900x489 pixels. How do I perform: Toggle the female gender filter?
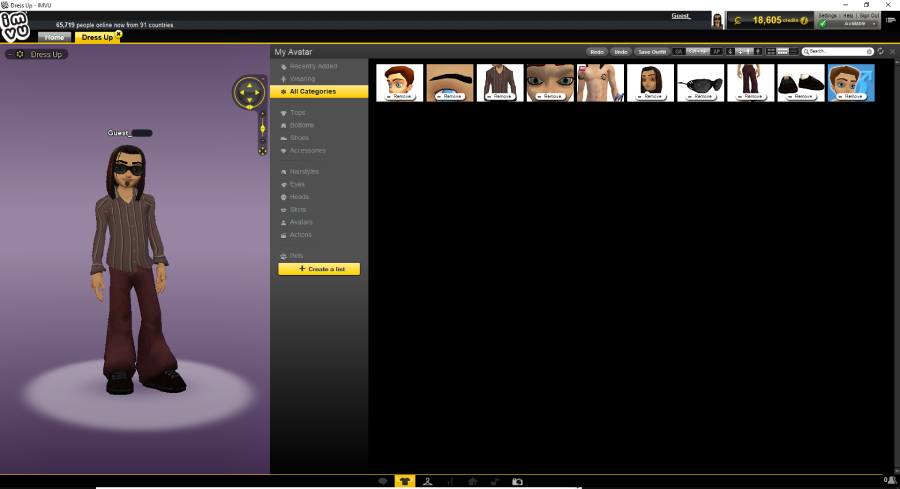tap(731, 52)
